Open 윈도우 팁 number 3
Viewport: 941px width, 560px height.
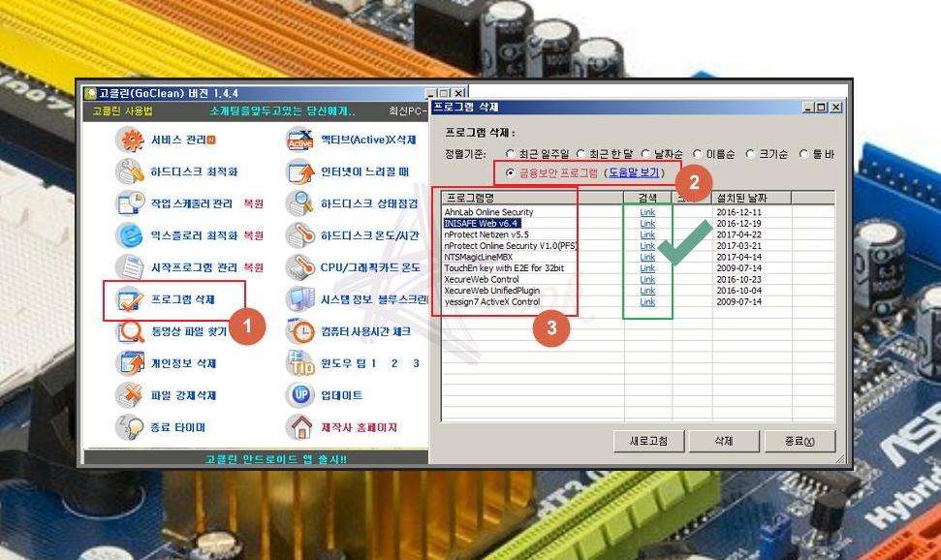416,363
